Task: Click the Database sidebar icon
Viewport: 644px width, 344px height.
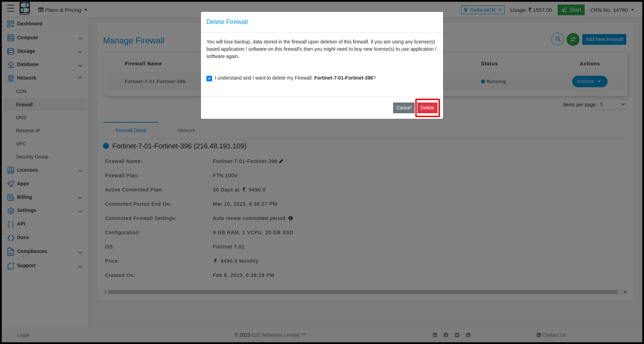Action: coord(11,65)
